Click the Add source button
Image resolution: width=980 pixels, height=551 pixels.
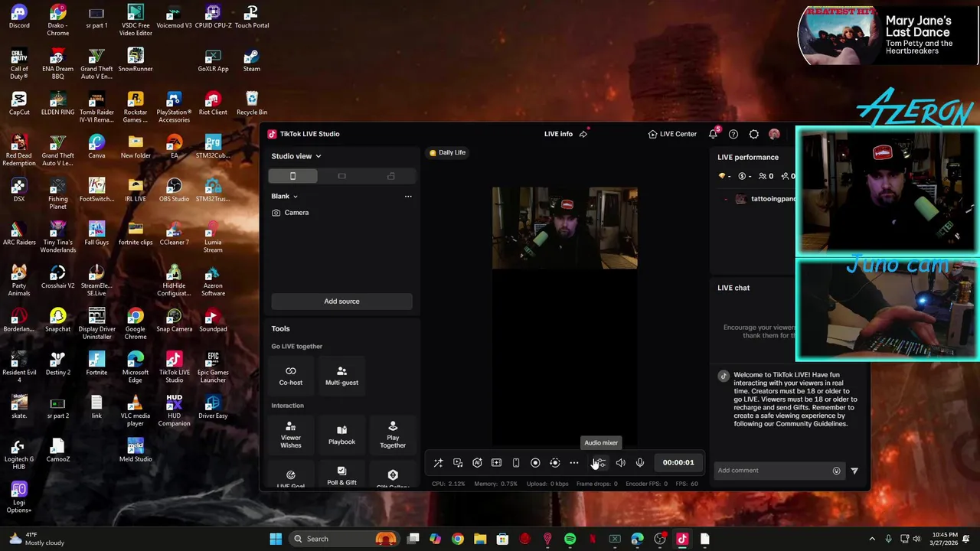coord(341,302)
